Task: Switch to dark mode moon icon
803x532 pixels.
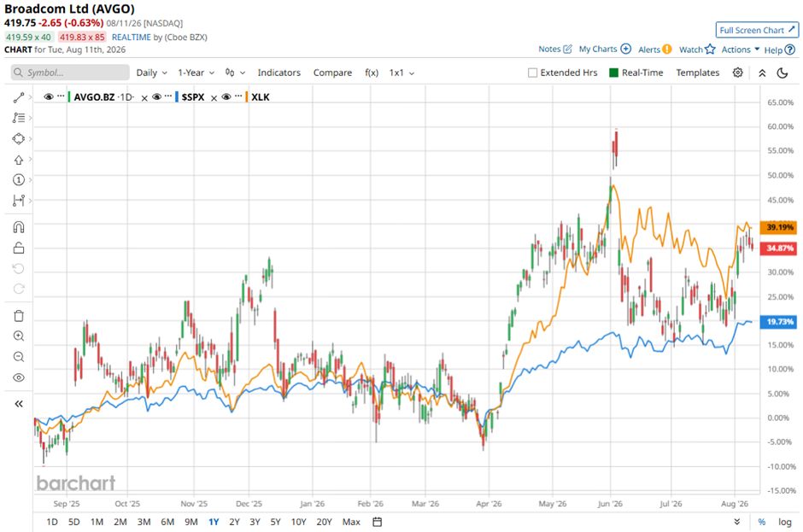Action: coord(782,73)
